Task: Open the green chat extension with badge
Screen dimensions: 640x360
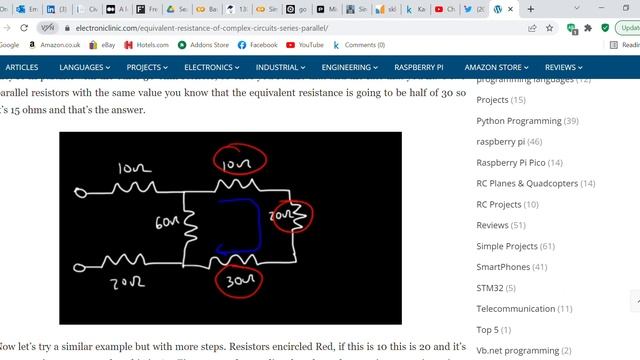Action: tap(572, 29)
